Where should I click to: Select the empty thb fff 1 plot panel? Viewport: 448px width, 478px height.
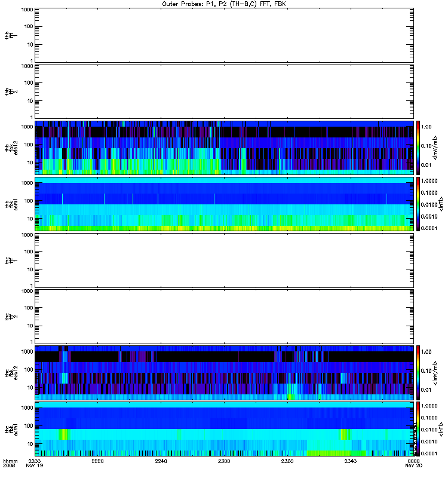[x=224, y=35]
